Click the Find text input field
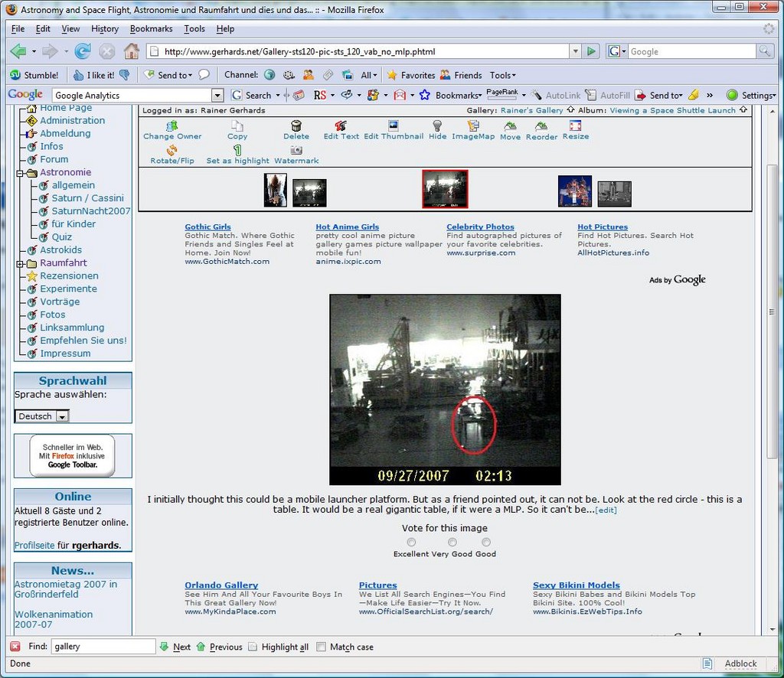The image size is (784, 678). pos(103,647)
